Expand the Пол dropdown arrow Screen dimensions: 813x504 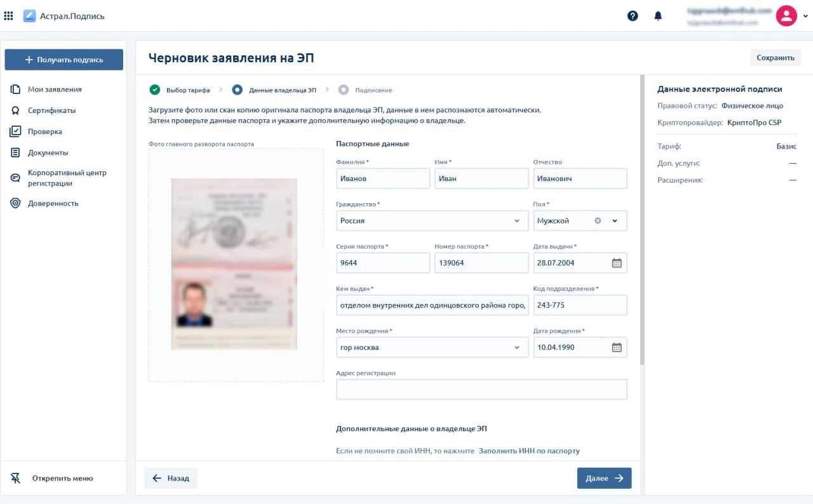pos(615,221)
